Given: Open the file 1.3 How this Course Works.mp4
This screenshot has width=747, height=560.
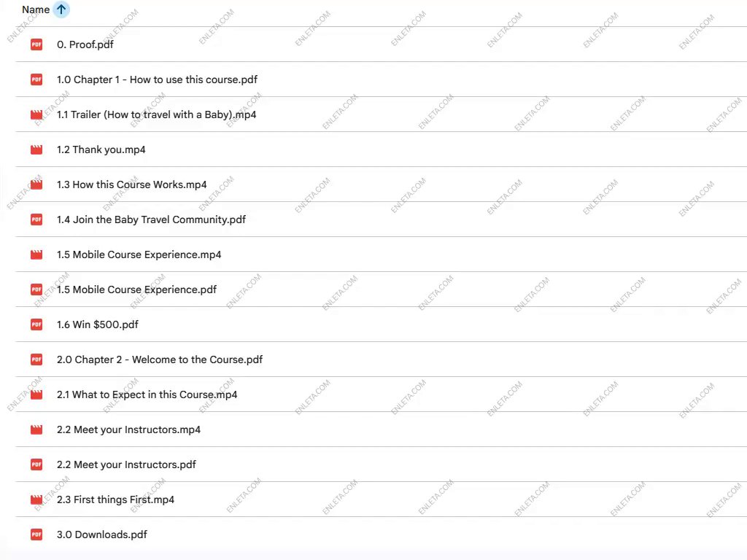Looking at the screenshot, I should (x=131, y=184).
